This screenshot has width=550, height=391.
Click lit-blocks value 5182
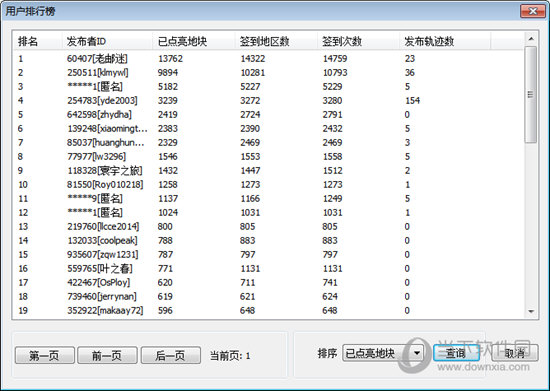pyautogui.click(x=168, y=87)
